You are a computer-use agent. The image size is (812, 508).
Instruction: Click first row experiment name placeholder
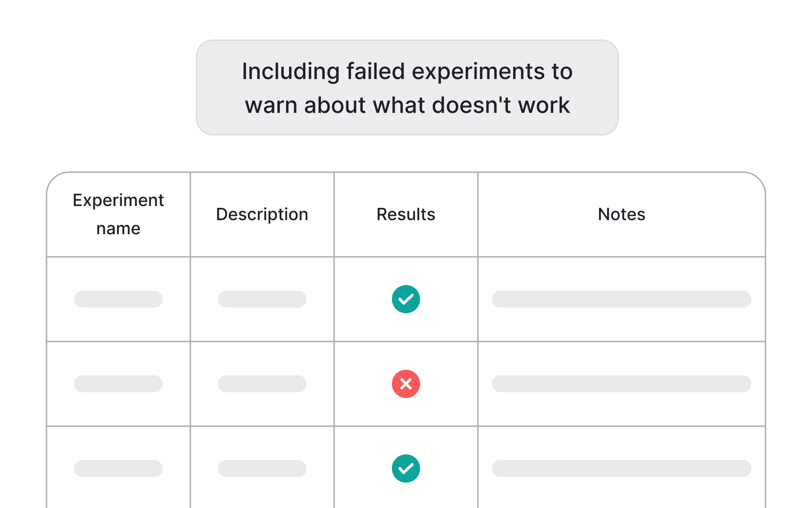pos(118,299)
